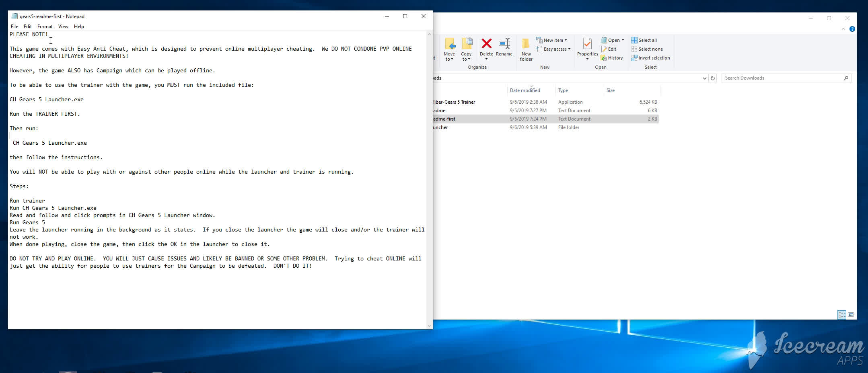
Task: Expand the Delete options arrow
Action: (486, 59)
